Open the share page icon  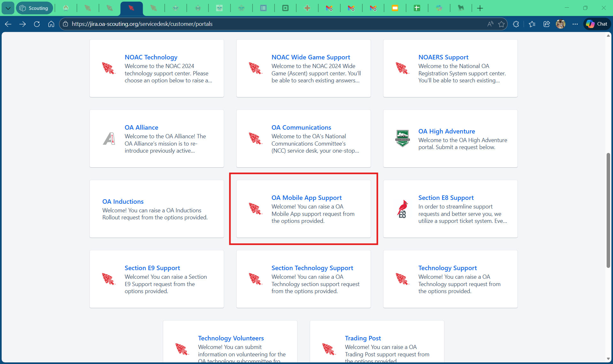pos(547,24)
